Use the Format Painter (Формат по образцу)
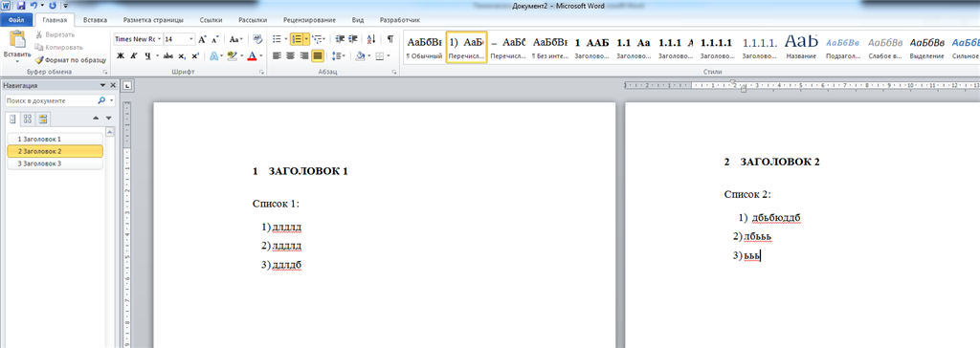 71,60
